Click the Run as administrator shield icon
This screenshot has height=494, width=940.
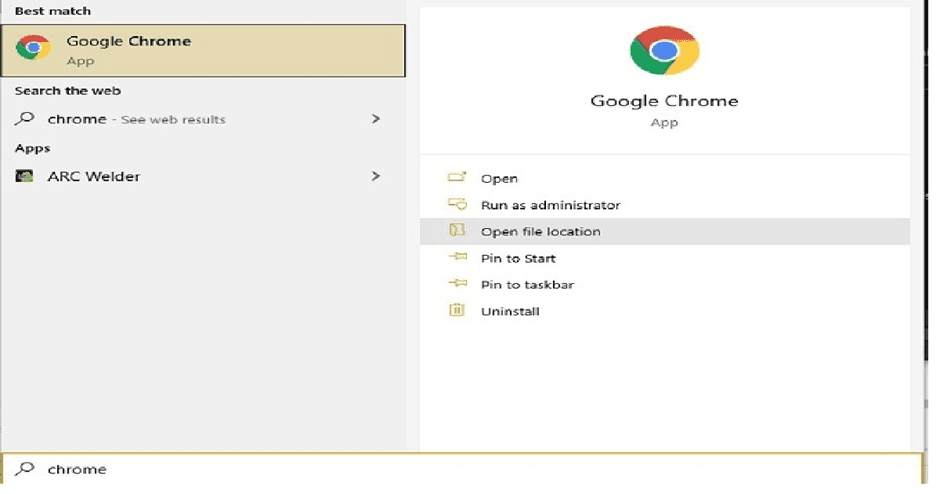[457, 204]
